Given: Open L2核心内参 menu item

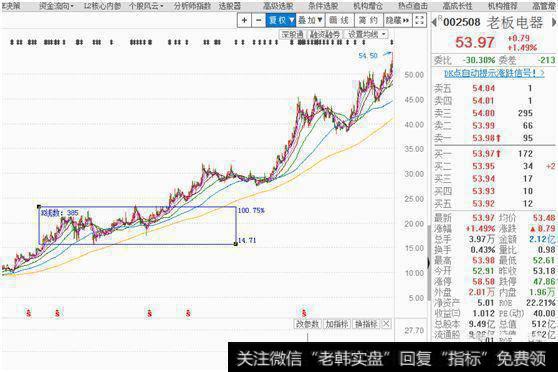Looking at the screenshot, I should pyautogui.click(x=102, y=6).
